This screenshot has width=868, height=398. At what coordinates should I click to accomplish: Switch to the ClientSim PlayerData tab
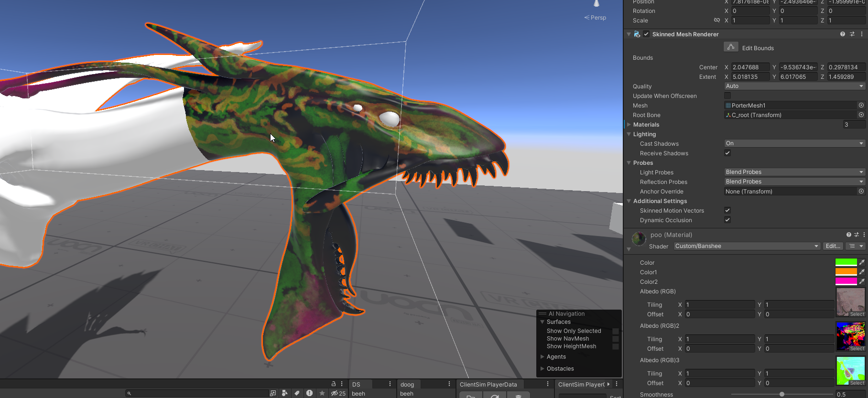pos(488,385)
